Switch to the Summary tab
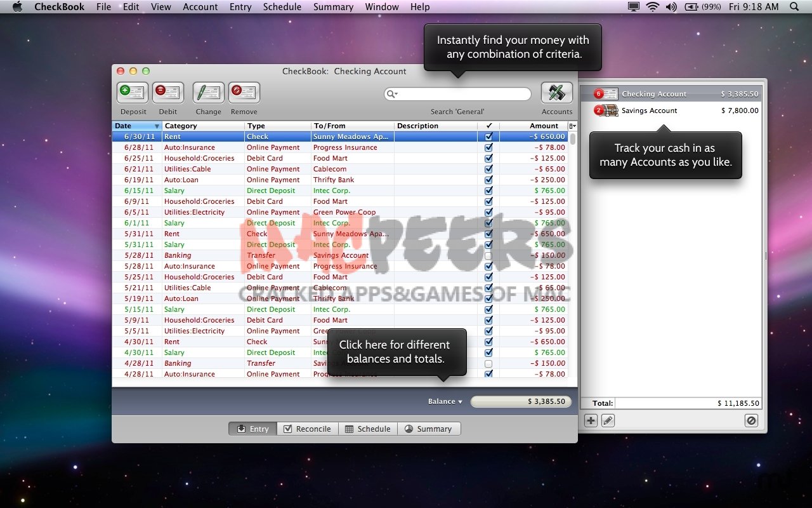 [x=428, y=429]
